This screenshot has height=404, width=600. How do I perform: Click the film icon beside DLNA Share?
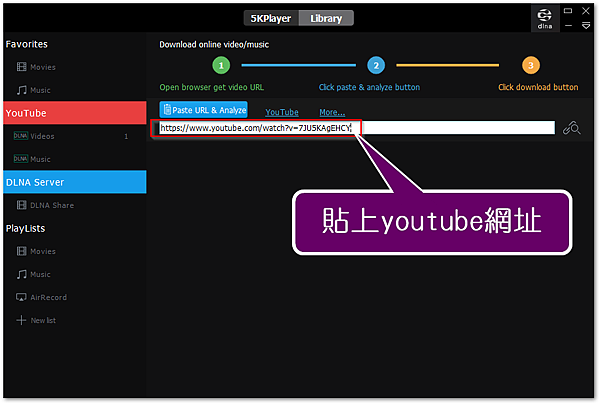coord(21,205)
